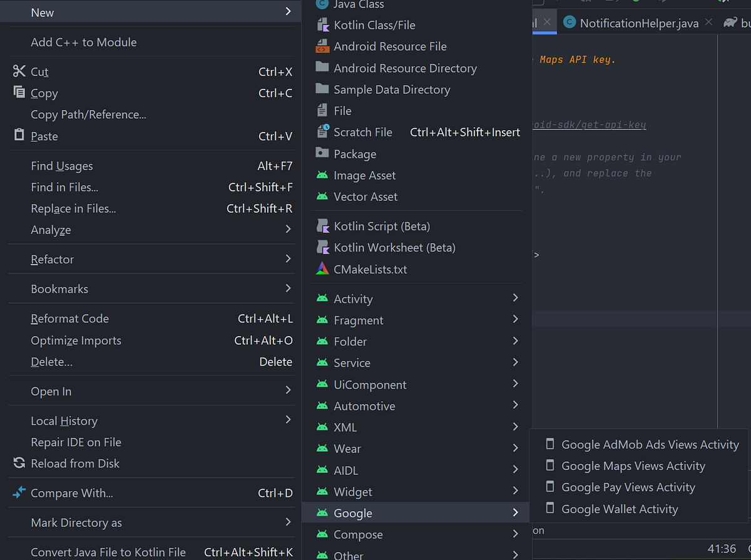Expand the Activity submenu
Screen dimensions: 751x560
pos(353,298)
